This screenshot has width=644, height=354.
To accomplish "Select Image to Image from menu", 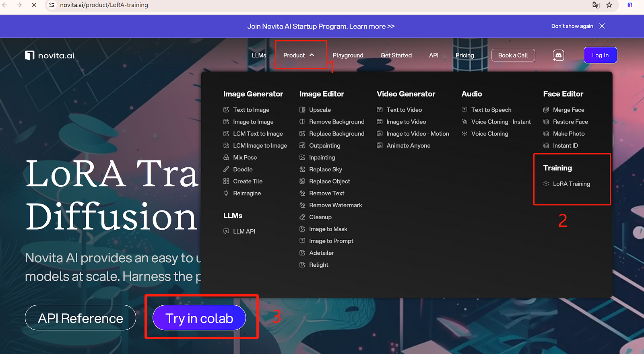I will (253, 122).
